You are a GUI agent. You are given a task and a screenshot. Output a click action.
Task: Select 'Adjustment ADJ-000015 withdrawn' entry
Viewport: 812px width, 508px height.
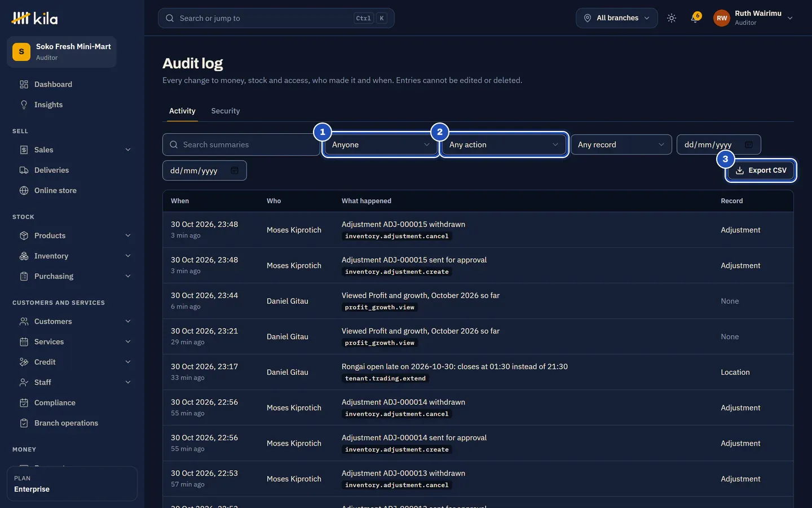403,224
